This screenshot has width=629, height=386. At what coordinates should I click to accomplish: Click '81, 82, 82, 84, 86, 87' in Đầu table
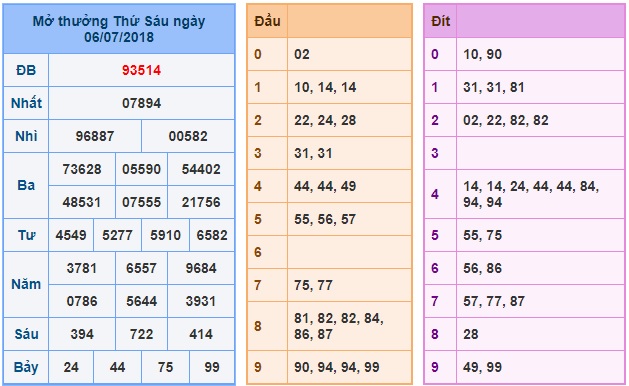pyautogui.click(x=339, y=326)
